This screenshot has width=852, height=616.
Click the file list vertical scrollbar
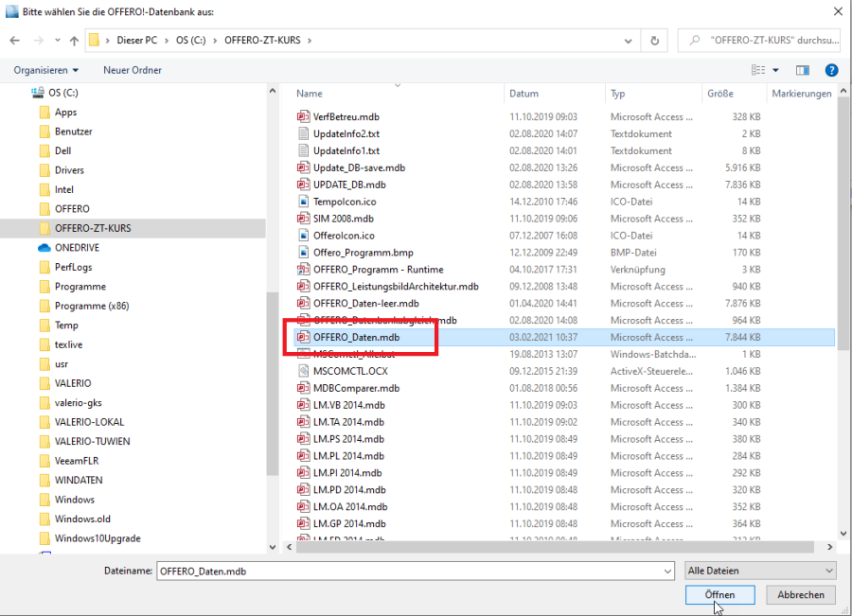(x=843, y=284)
